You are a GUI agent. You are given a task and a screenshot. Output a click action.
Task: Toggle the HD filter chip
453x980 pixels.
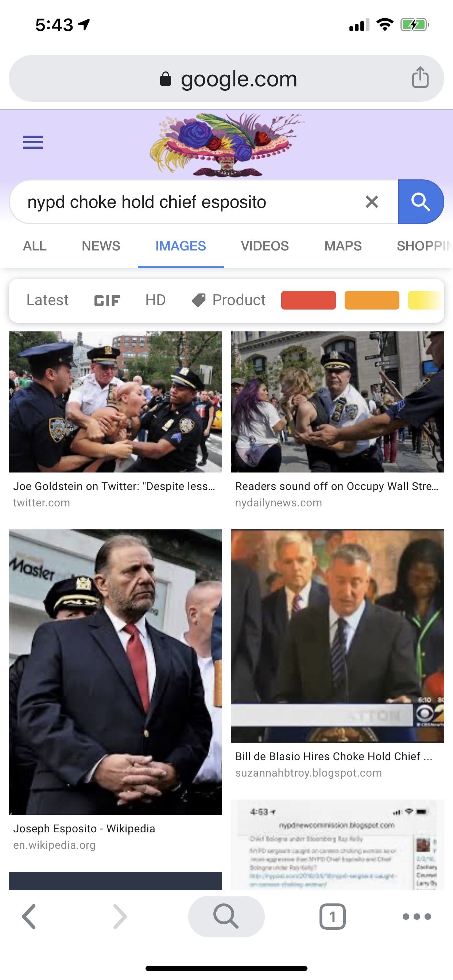click(155, 300)
